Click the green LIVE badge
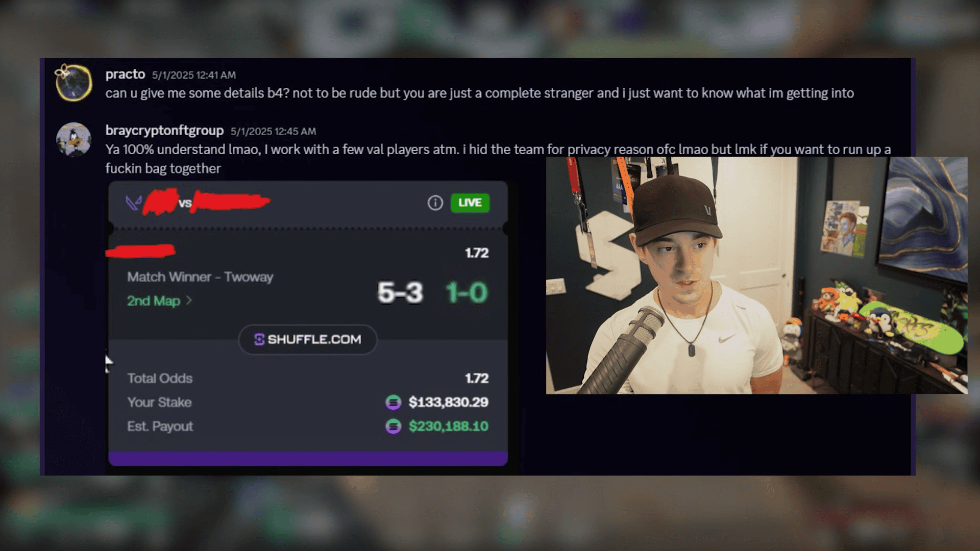The image size is (980, 551). point(470,203)
